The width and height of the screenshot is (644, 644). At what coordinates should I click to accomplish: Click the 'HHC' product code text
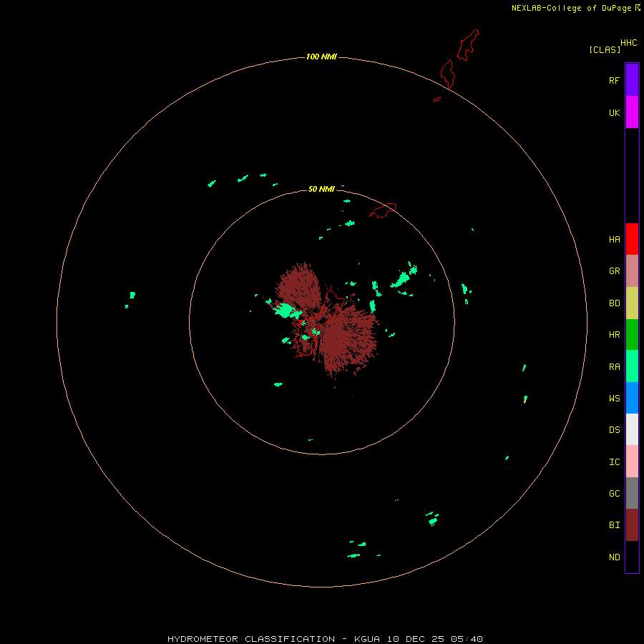click(628, 43)
